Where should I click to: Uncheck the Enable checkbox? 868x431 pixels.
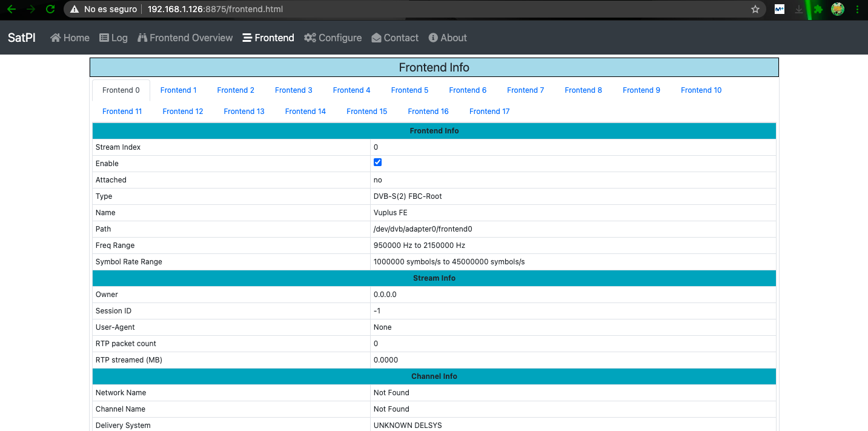(x=377, y=162)
